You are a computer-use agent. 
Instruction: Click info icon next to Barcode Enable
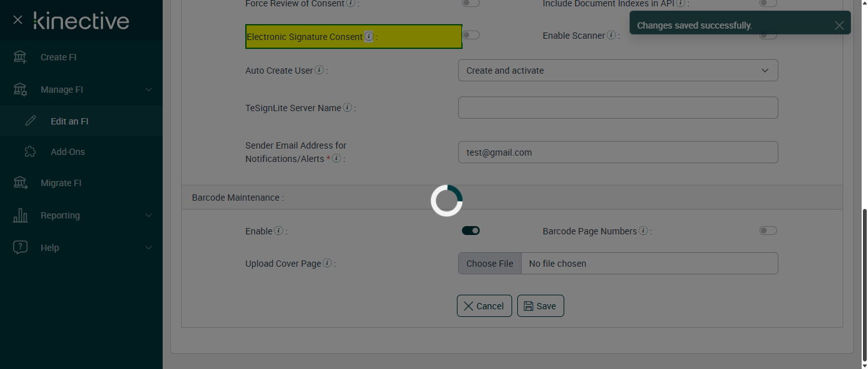click(x=279, y=231)
